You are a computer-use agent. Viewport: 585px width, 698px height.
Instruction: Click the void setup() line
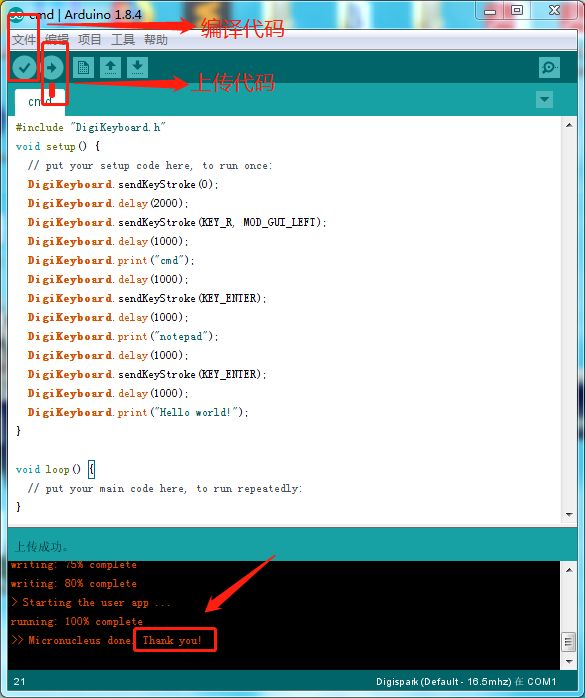(x=58, y=146)
